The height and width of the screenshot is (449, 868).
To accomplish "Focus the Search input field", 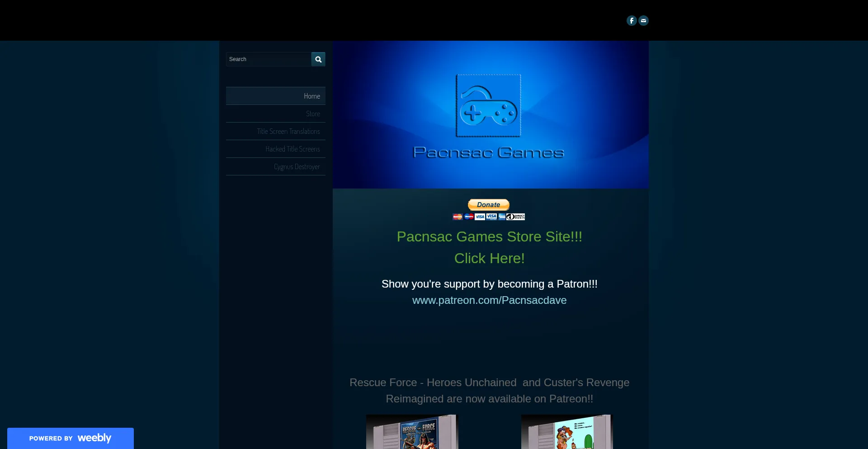I will pyautogui.click(x=269, y=59).
